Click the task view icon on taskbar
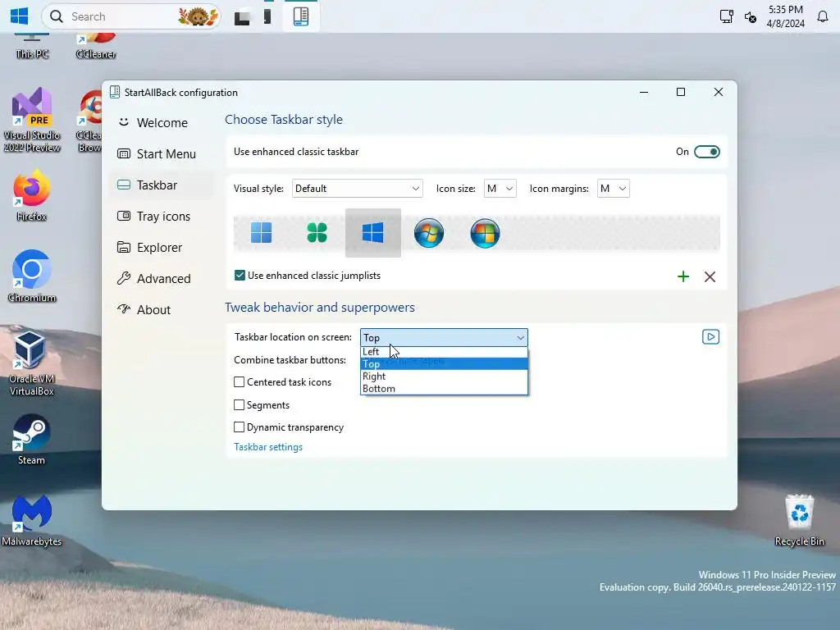 pyautogui.click(x=242, y=17)
